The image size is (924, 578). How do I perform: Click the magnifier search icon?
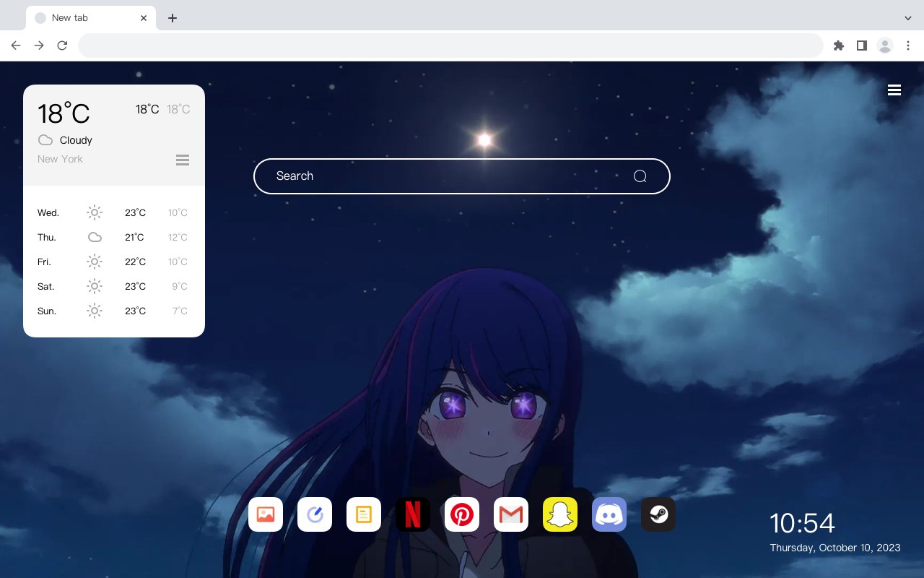pyautogui.click(x=640, y=176)
